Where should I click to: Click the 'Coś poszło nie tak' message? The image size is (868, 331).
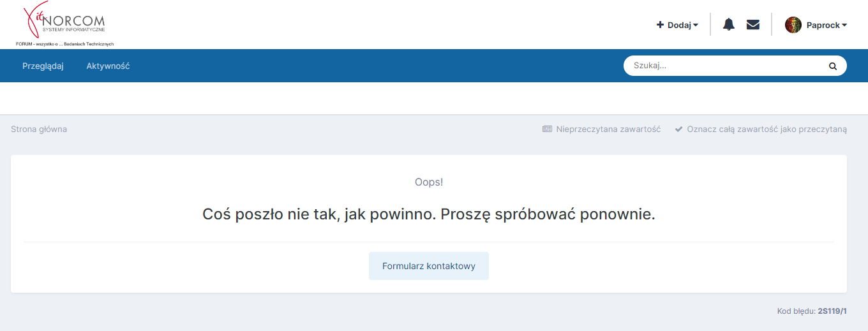pyautogui.click(x=429, y=214)
